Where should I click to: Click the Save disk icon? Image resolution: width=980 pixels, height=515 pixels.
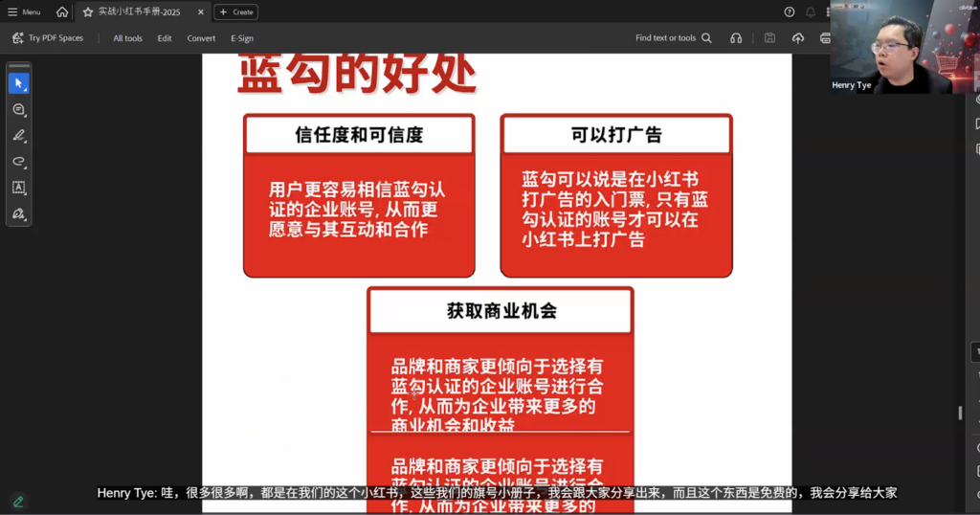[x=770, y=38]
